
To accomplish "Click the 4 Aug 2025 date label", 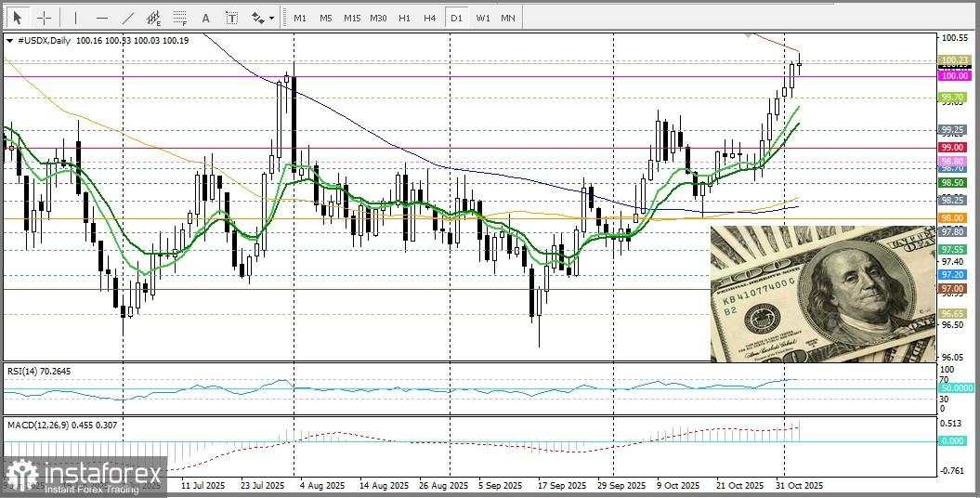I will coord(322,486).
